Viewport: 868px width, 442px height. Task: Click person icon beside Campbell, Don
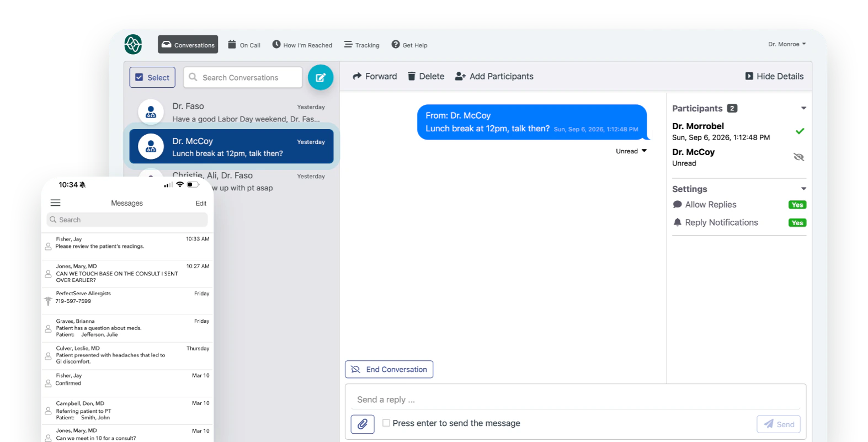point(48,411)
